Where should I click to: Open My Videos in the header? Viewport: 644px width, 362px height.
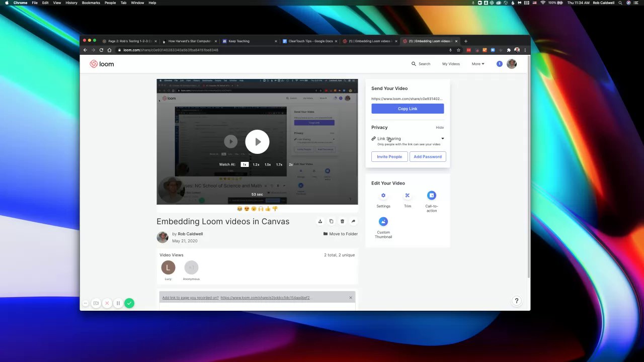pos(451,64)
